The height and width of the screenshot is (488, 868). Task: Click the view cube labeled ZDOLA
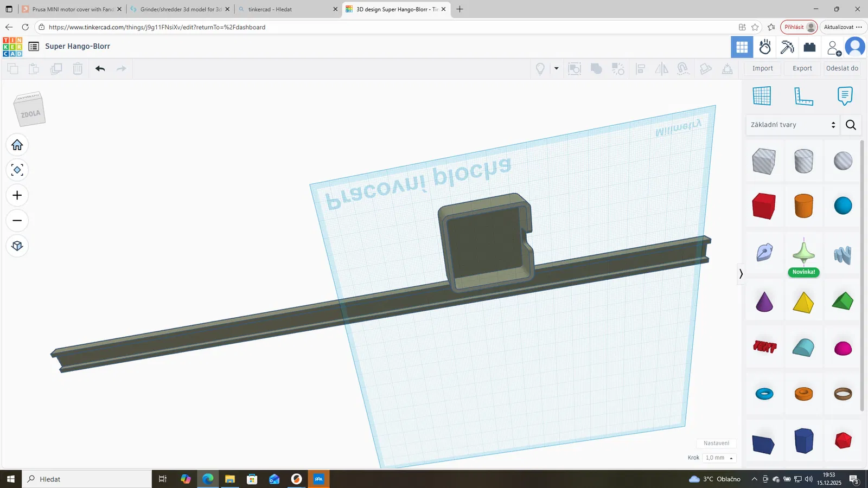click(x=29, y=108)
